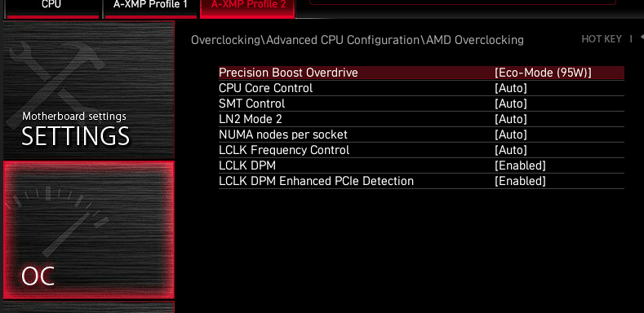Activate the A-XMP Profile 2 tab

[247, 9]
